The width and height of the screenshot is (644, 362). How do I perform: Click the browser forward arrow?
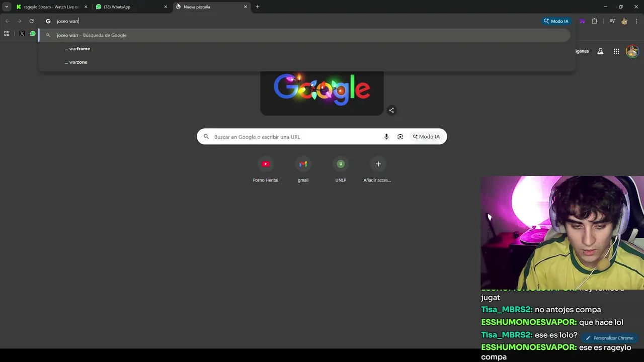coord(19,21)
